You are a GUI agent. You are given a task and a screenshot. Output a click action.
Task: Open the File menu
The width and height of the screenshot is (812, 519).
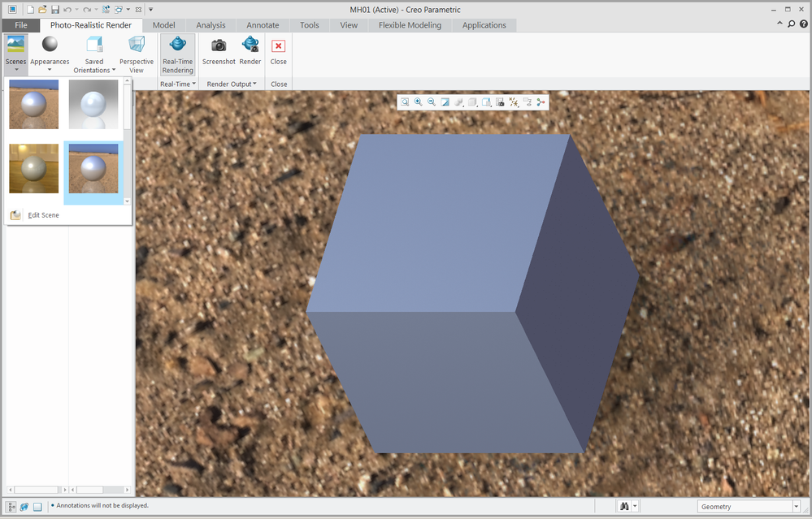(x=20, y=25)
